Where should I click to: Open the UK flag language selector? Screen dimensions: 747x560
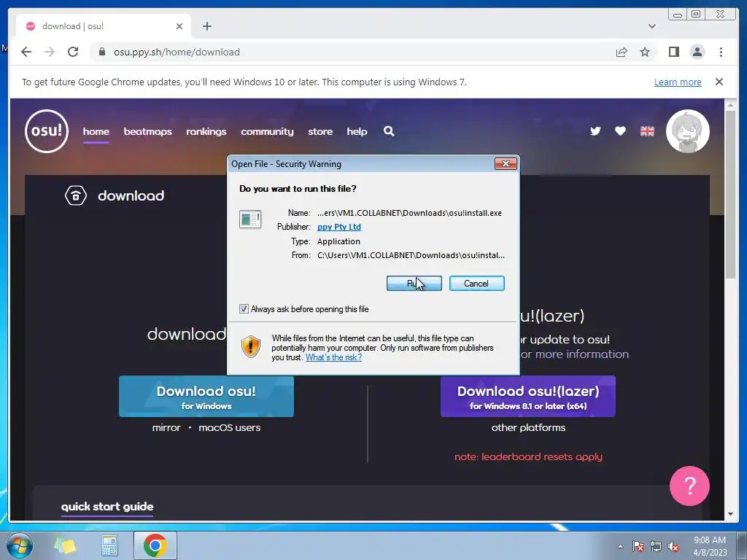pyautogui.click(x=647, y=131)
